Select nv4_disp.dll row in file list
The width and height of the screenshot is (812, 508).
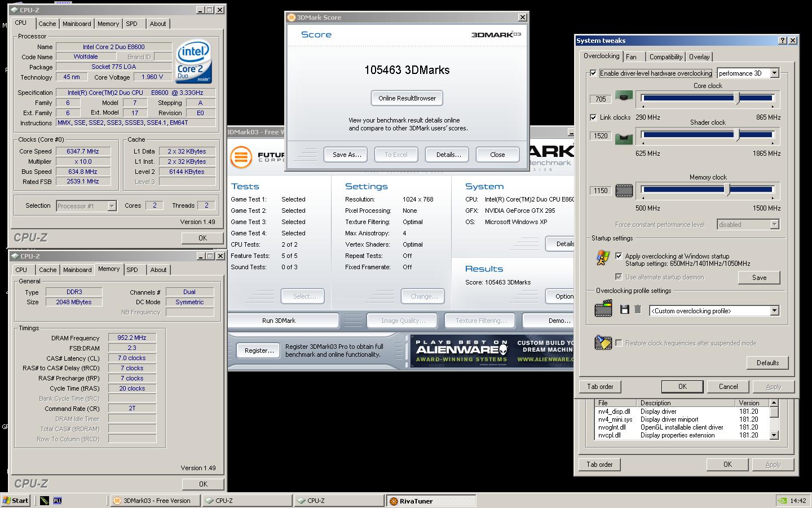[682, 411]
